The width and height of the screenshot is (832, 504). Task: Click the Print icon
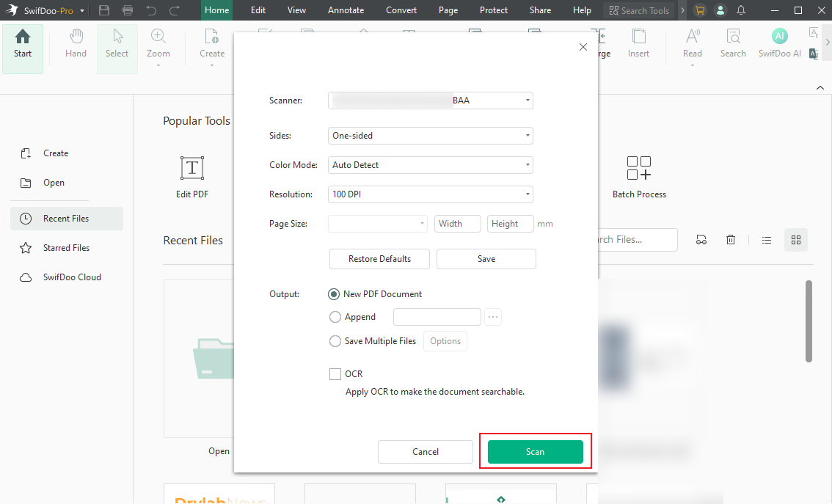127,10
